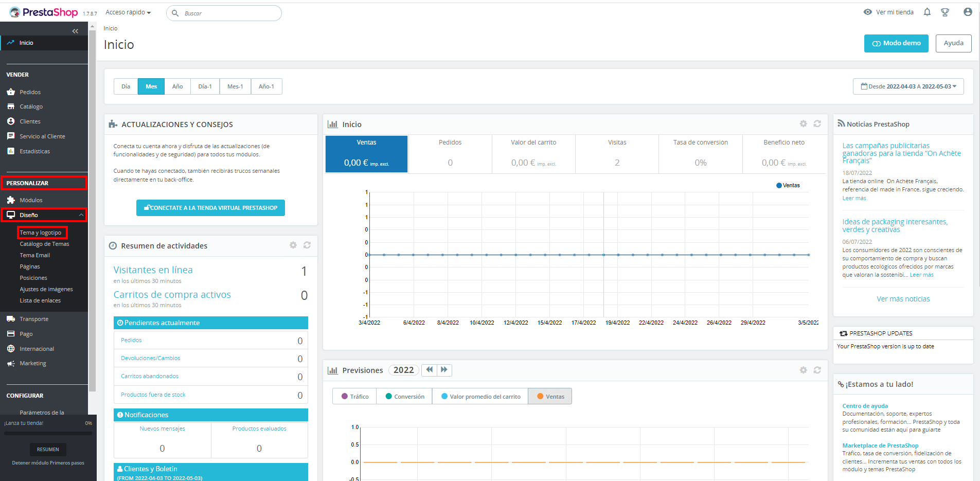Open Tema Email submenu item
Viewport: 980px width, 481px height.
35,255
